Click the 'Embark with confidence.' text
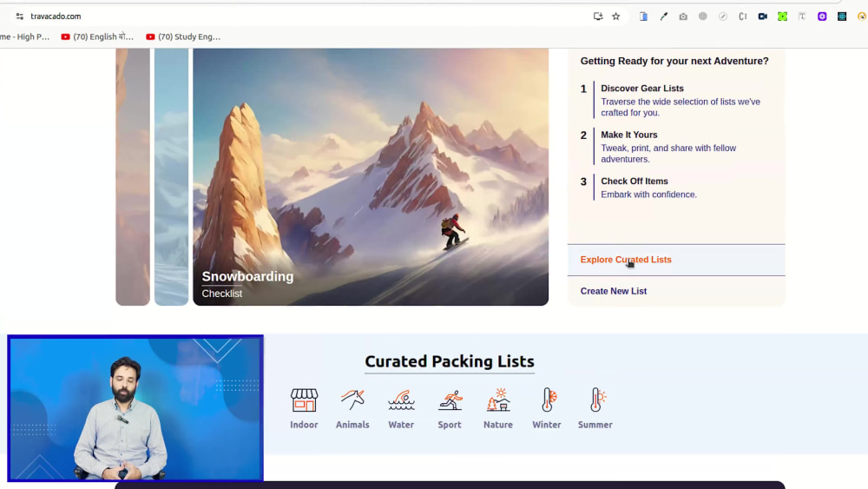Viewport: 868px width, 489px height. [648, 195]
